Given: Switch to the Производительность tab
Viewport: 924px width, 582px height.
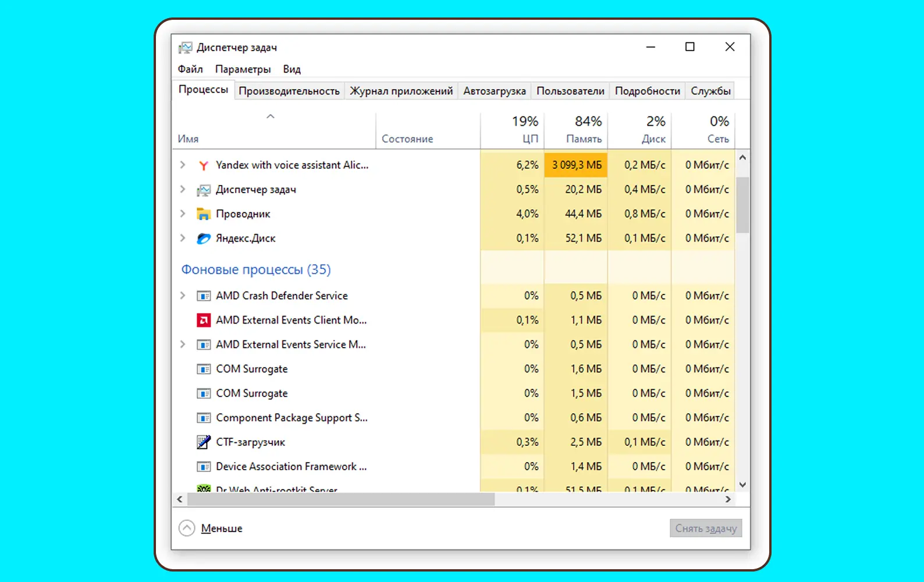Looking at the screenshot, I should 289,91.
